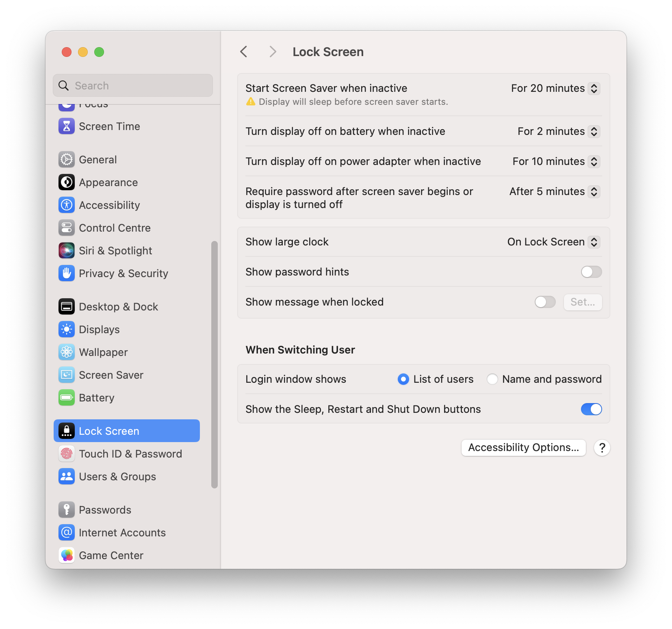
Task: Open Displays settings pane
Action: point(127,330)
